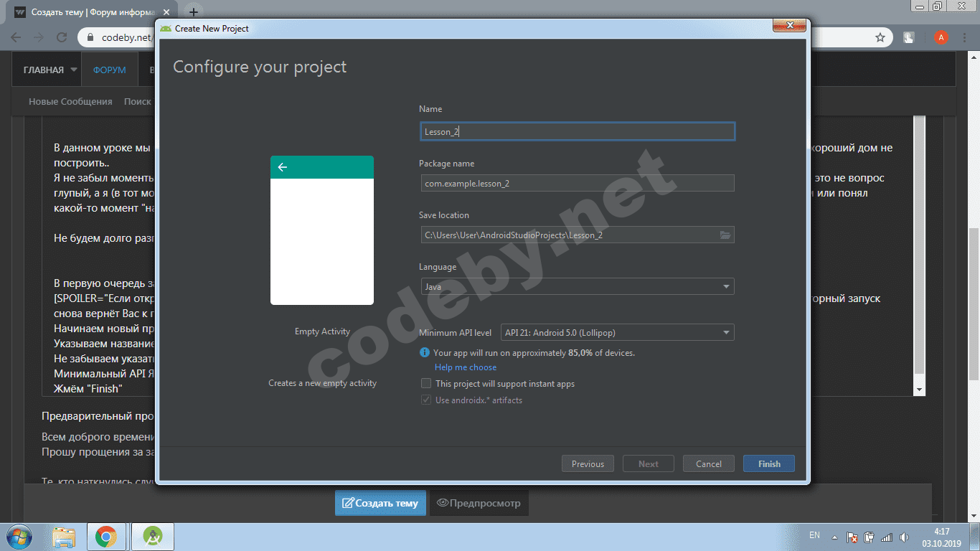Click the blue 'Создать тему' submit button
The height and width of the screenshot is (551, 980).
click(380, 503)
